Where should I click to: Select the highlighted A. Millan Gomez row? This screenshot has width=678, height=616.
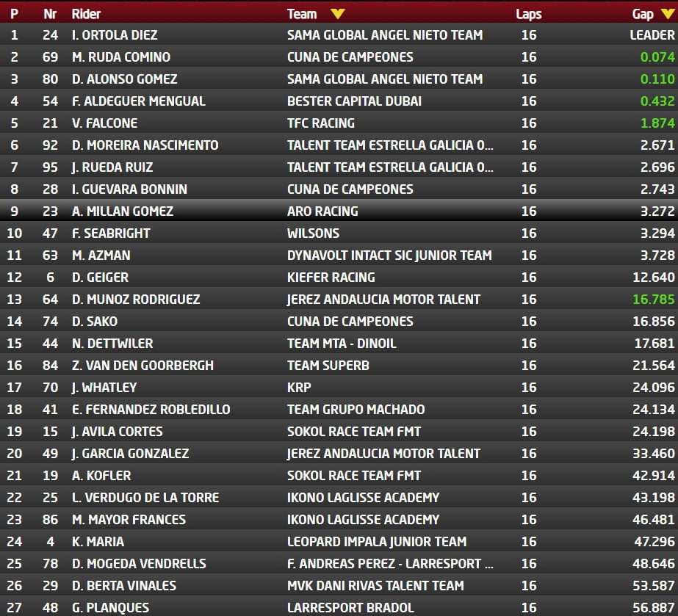[122, 211]
